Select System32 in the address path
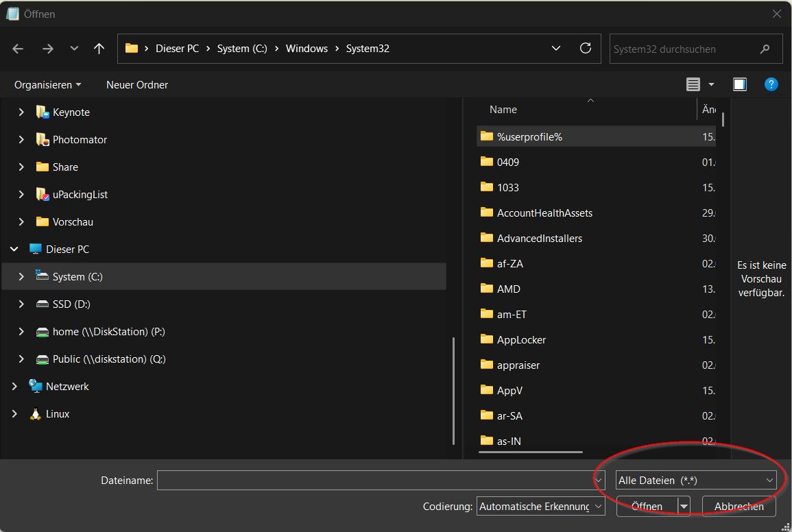 (368, 49)
